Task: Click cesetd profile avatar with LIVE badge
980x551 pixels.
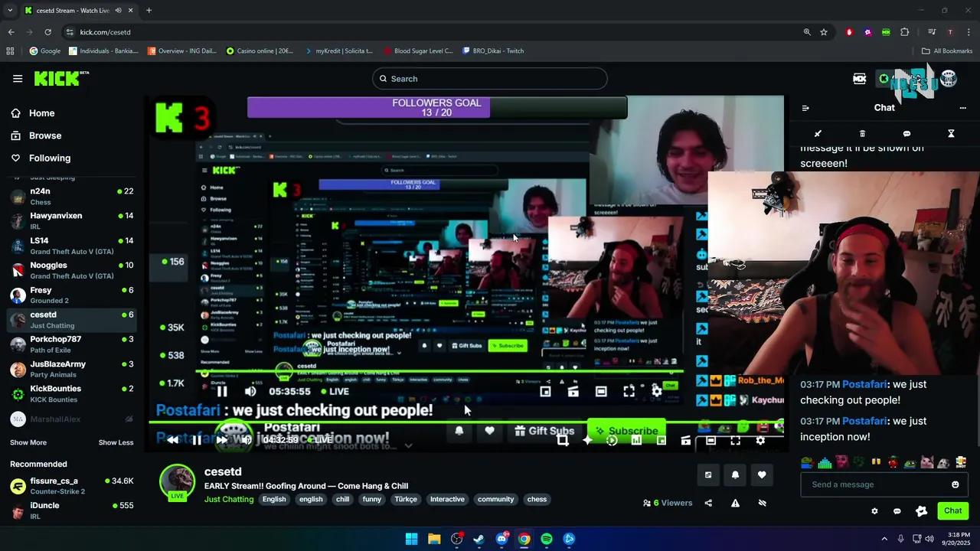Action: [177, 483]
